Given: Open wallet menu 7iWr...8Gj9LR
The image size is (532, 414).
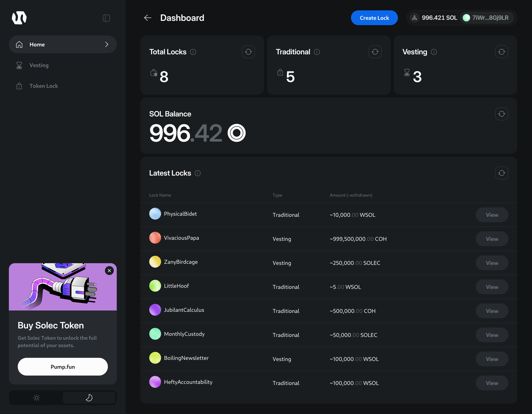Looking at the screenshot, I should pyautogui.click(x=487, y=18).
